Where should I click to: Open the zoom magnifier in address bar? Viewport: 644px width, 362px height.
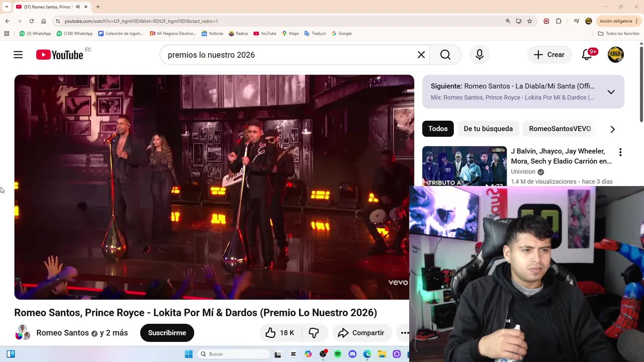tap(508, 21)
